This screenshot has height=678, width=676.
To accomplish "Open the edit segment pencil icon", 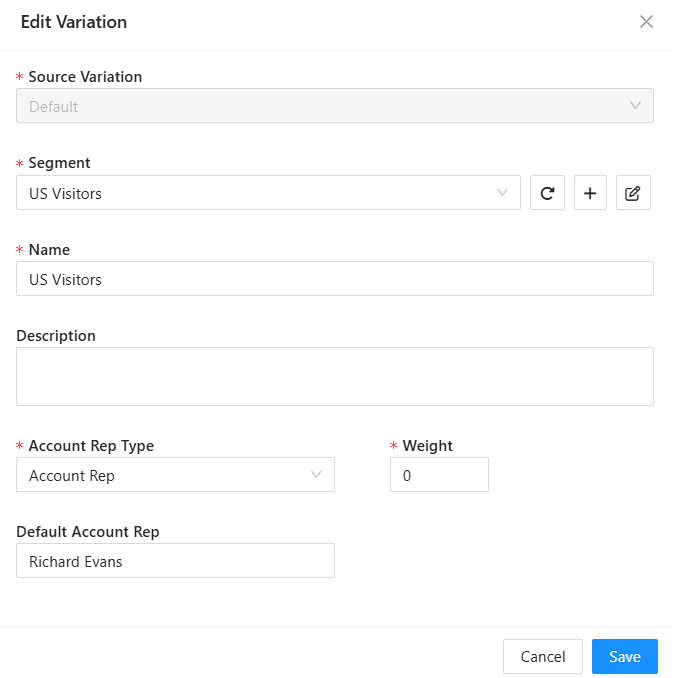I will 633,193.
